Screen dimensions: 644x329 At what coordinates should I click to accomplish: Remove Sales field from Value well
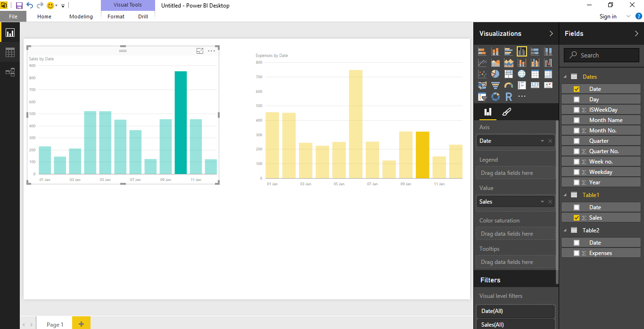tap(550, 202)
